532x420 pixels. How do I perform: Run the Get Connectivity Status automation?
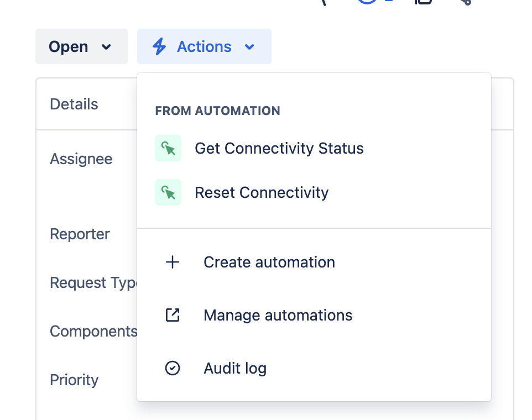coord(279,148)
